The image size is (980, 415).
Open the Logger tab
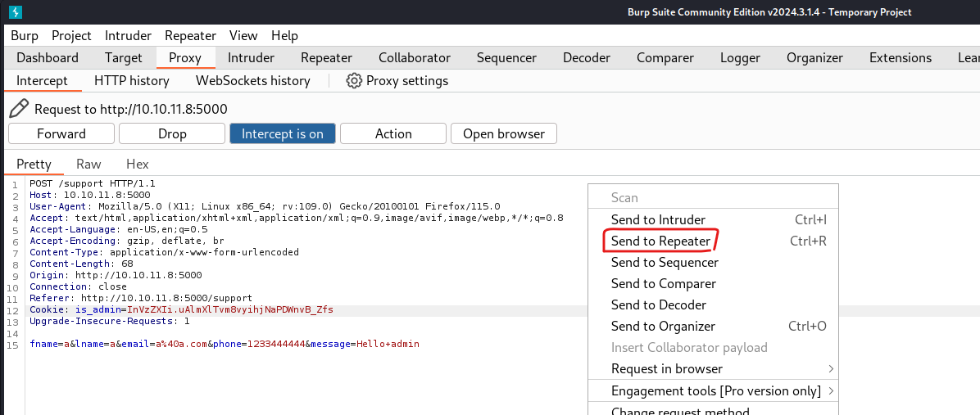tap(740, 58)
